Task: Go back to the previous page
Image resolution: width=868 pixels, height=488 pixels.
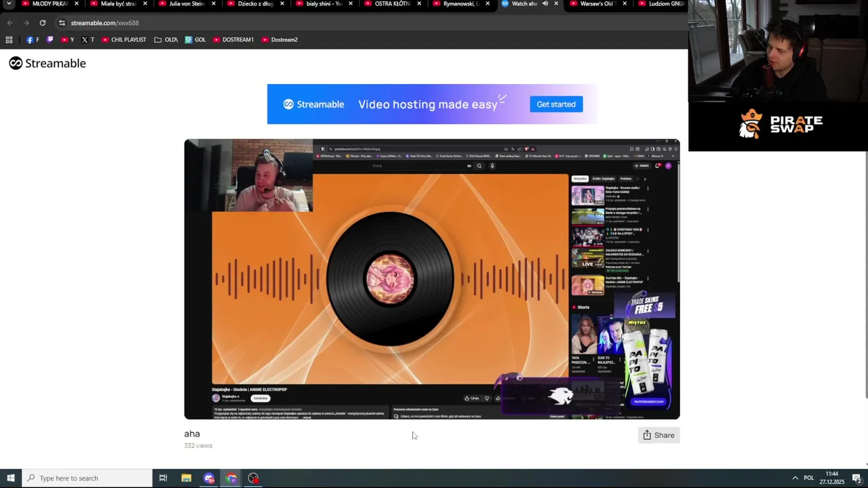Action: (9, 23)
